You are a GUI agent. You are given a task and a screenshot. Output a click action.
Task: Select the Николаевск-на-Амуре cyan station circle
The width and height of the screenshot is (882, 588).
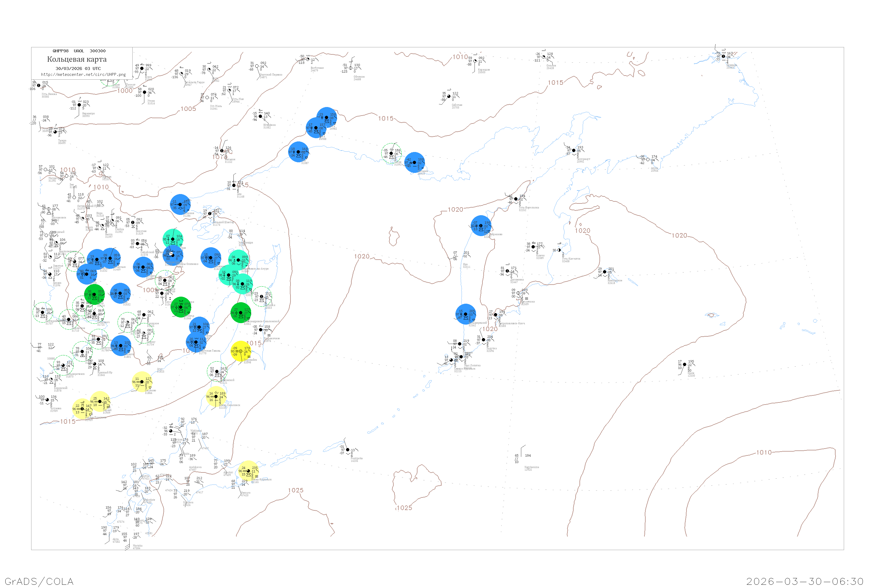pyautogui.click(x=238, y=260)
